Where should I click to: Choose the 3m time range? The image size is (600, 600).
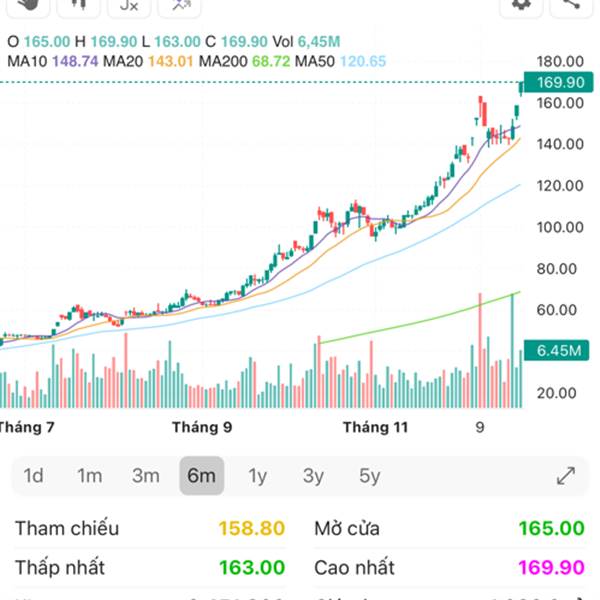tap(146, 476)
